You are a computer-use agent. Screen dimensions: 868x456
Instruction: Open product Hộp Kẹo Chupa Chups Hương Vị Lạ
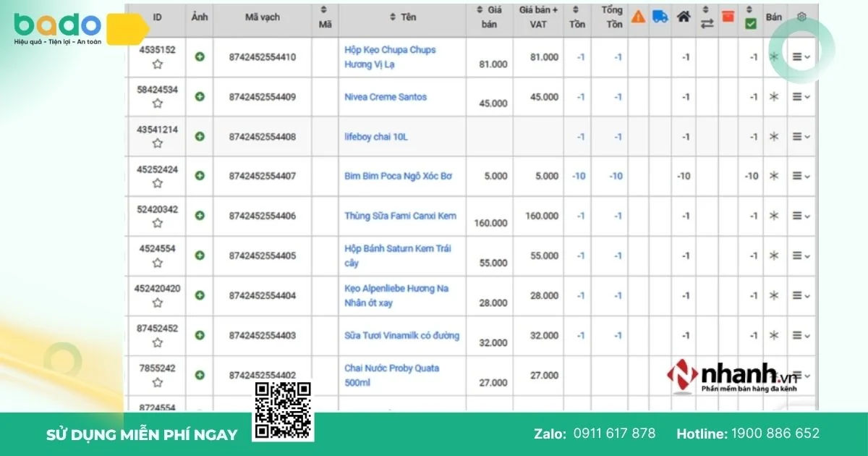[x=390, y=57]
